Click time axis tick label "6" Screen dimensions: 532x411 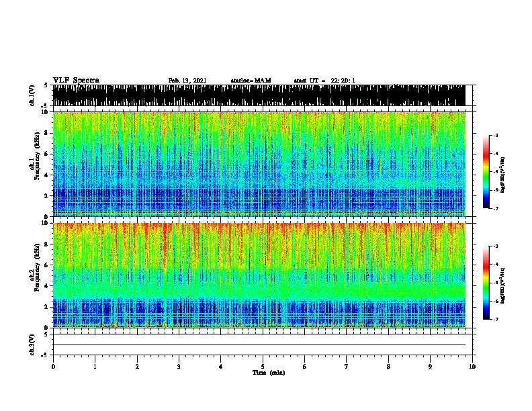click(x=305, y=367)
